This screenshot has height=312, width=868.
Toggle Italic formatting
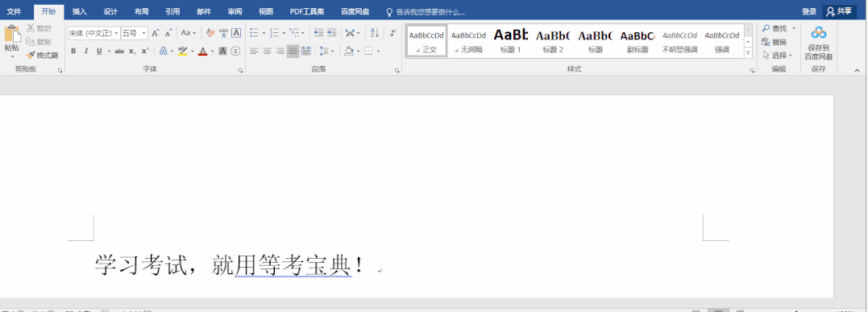(86, 51)
